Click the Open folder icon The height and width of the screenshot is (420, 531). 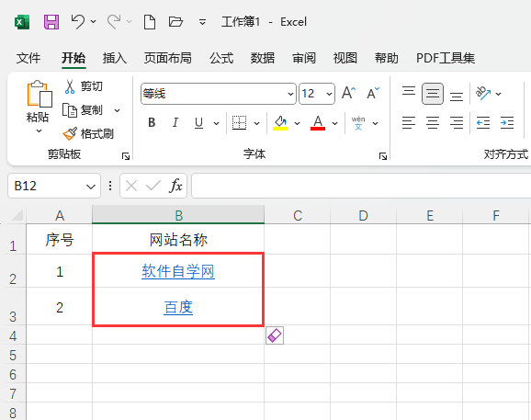pos(175,22)
